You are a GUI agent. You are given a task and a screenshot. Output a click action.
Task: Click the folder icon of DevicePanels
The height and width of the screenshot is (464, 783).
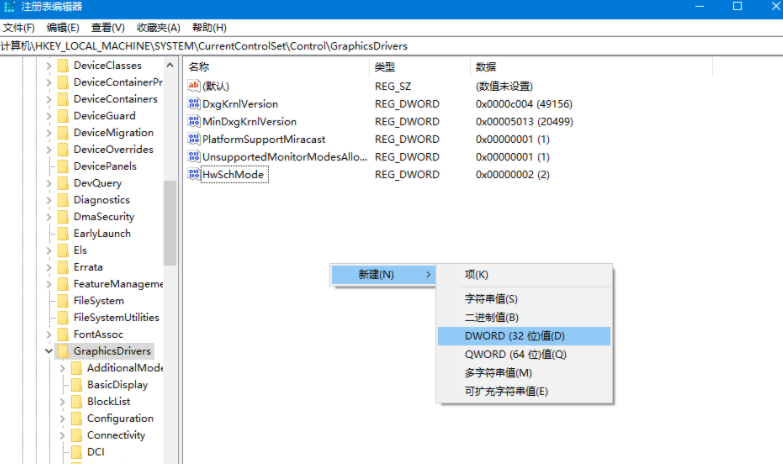point(63,166)
